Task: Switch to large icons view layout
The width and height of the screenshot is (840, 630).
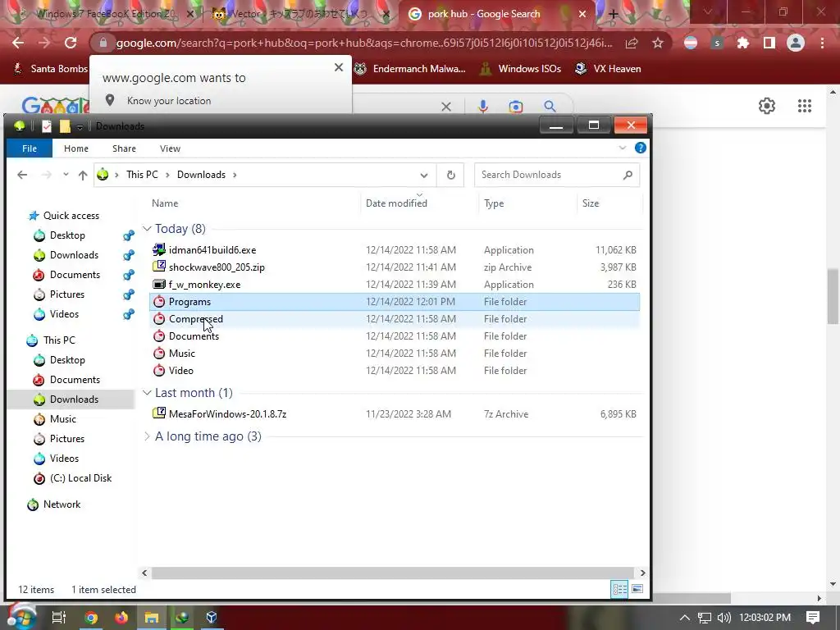Action: [x=637, y=589]
